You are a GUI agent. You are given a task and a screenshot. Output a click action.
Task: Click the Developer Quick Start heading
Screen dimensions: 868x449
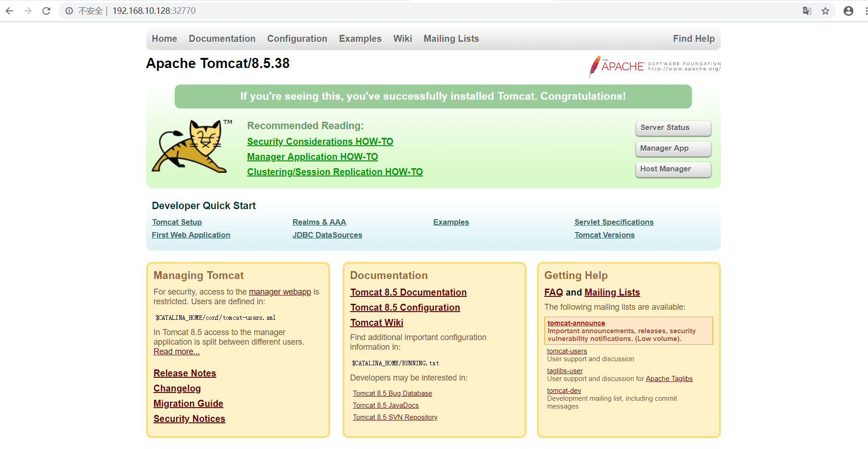(204, 206)
